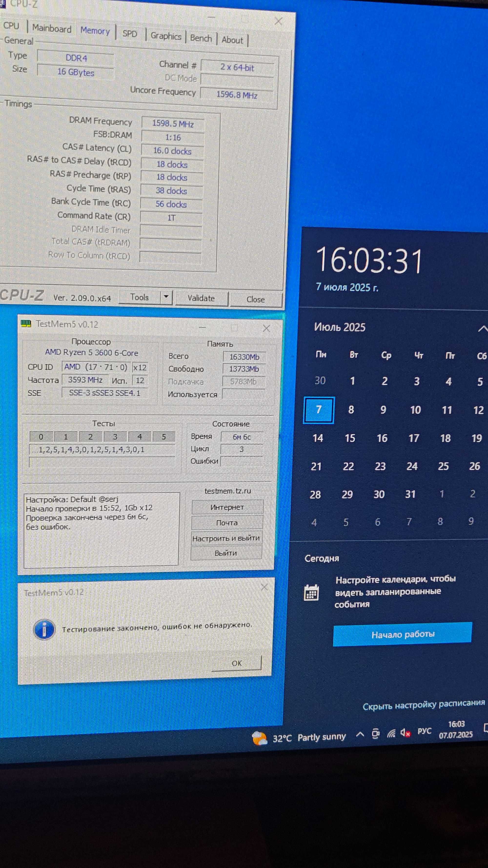Click the testmem.tz.ru link text
Image resolution: width=488 pixels, height=868 pixels.
click(228, 491)
